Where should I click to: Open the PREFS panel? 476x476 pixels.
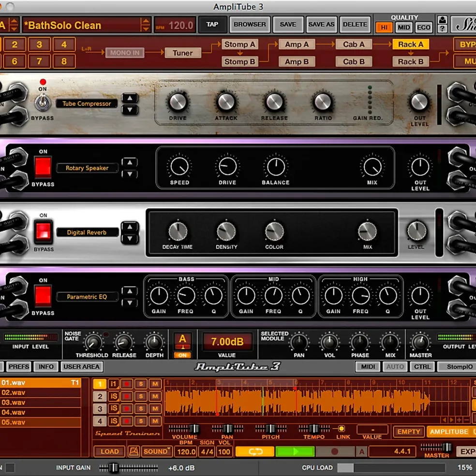(19, 367)
